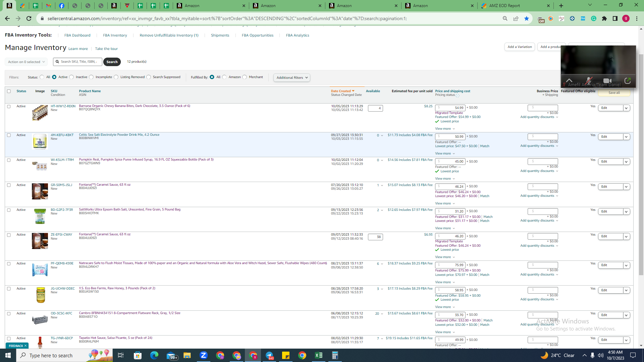This screenshot has height=362, width=644.
Task: Switch to the pinned Gmail tab
Action: pyautogui.click(x=49, y=6)
